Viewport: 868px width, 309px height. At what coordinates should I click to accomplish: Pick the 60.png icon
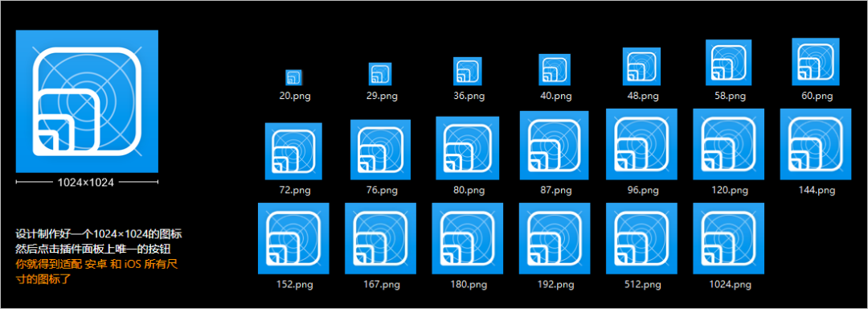pos(816,61)
